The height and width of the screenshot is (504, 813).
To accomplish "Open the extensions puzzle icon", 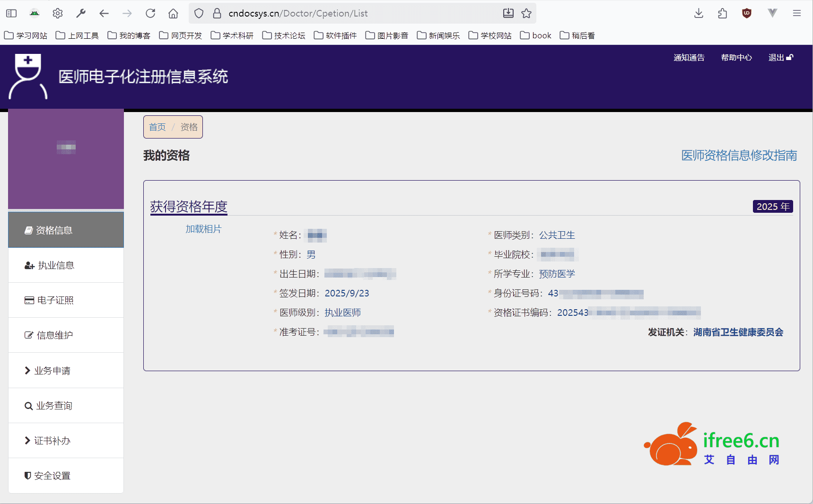I will tap(722, 13).
